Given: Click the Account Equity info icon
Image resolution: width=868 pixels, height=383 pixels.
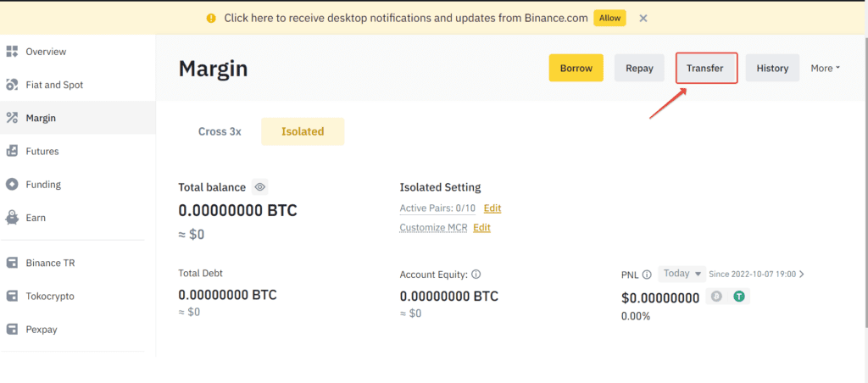Looking at the screenshot, I should point(476,274).
